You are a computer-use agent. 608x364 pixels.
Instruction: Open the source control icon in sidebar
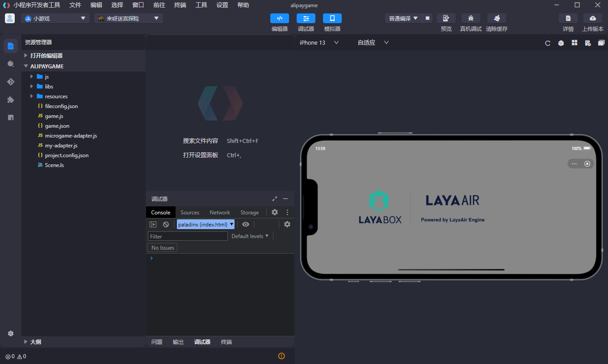[x=11, y=82]
